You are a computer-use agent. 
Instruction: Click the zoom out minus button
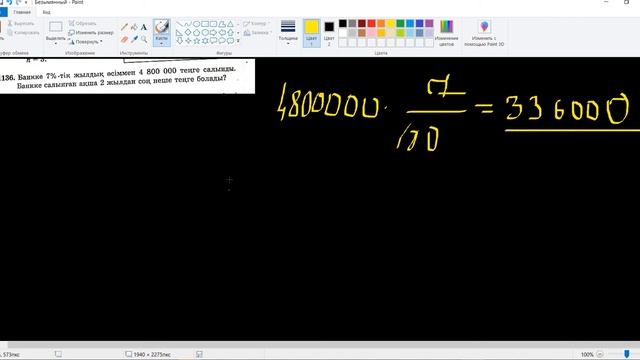pyautogui.click(x=600, y=354)
